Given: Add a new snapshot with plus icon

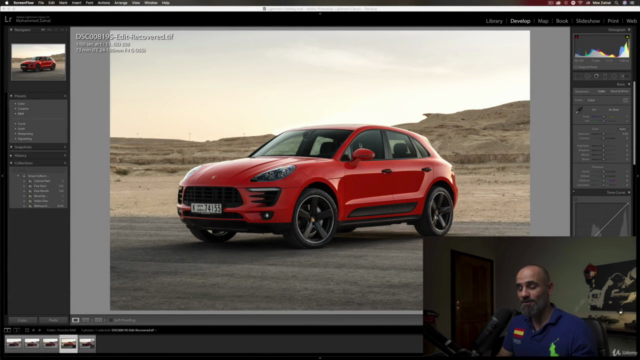Looking at the screenshot, I should [65, 147].
